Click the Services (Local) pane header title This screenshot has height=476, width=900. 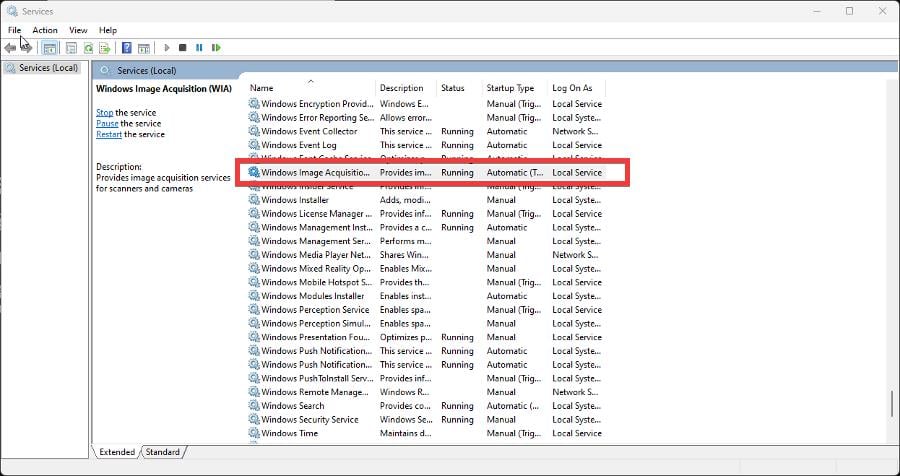click(146, 71)
